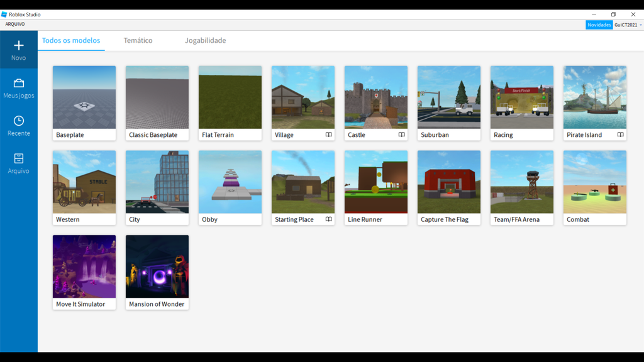Close the Roblox Studio window
Viewport: 644px width, 362px height.
click(x=633, y=14)
